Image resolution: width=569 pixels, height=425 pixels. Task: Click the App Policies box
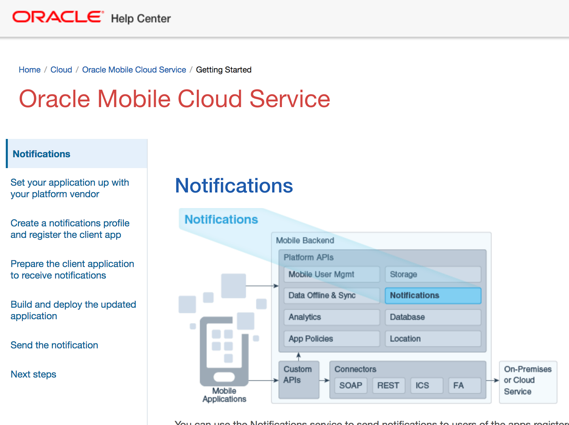pos(332,339)
